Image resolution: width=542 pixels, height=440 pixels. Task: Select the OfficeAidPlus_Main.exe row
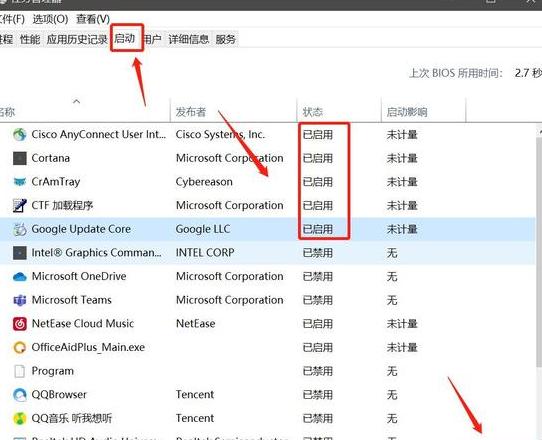coord(268,347)
